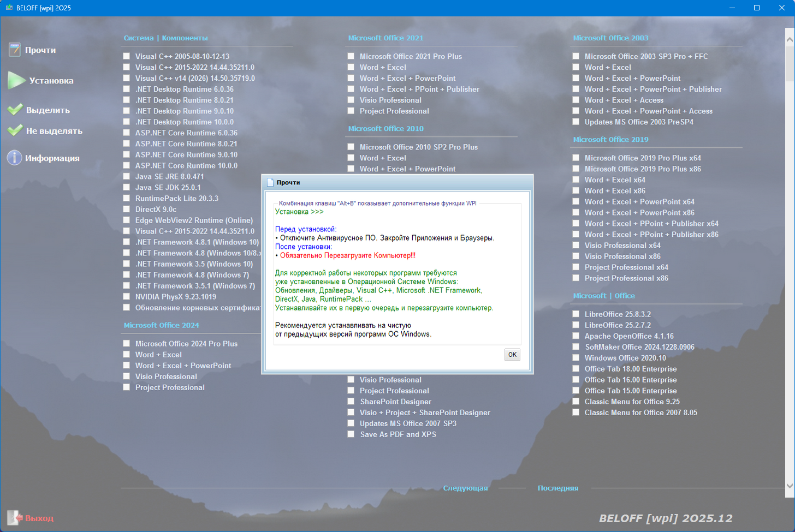Check Microsoft Office 2019 Pro Plus x64

pos(576,158)
